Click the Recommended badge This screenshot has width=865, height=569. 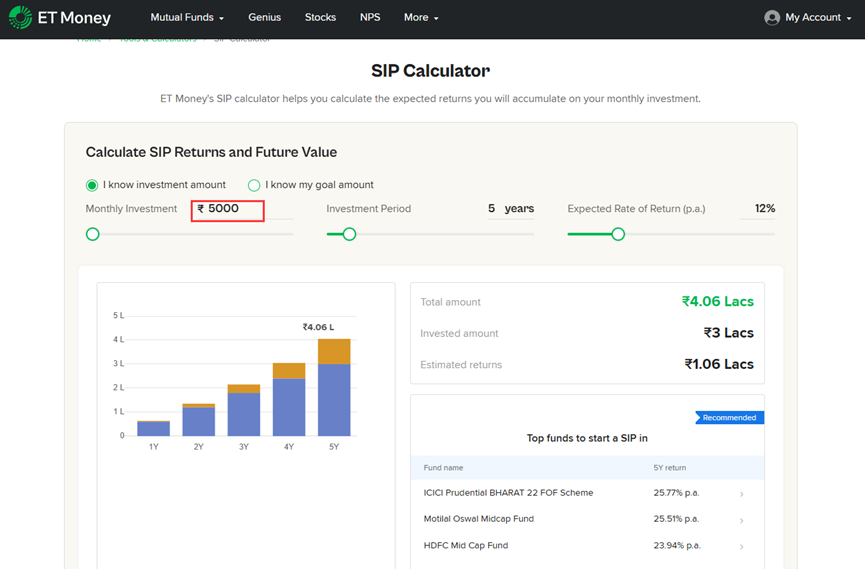[x=729, y=418]
